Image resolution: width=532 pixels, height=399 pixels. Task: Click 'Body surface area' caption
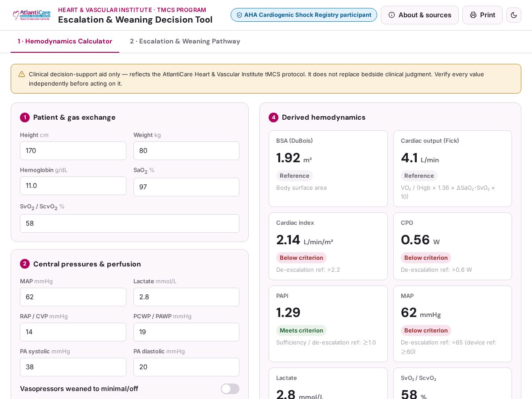(301, 188)
